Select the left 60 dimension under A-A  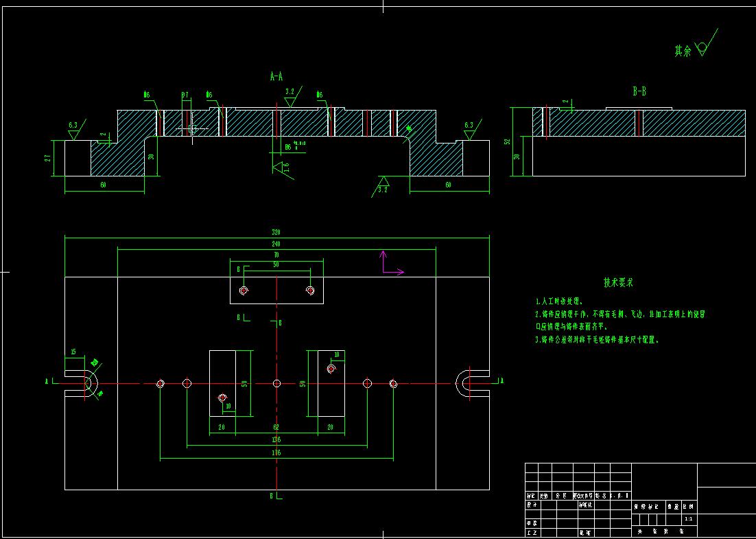pos(104,185)
